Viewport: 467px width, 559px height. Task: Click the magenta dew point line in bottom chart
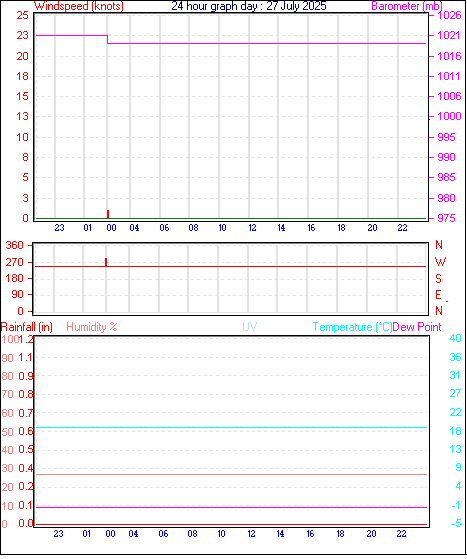point(232,507)
